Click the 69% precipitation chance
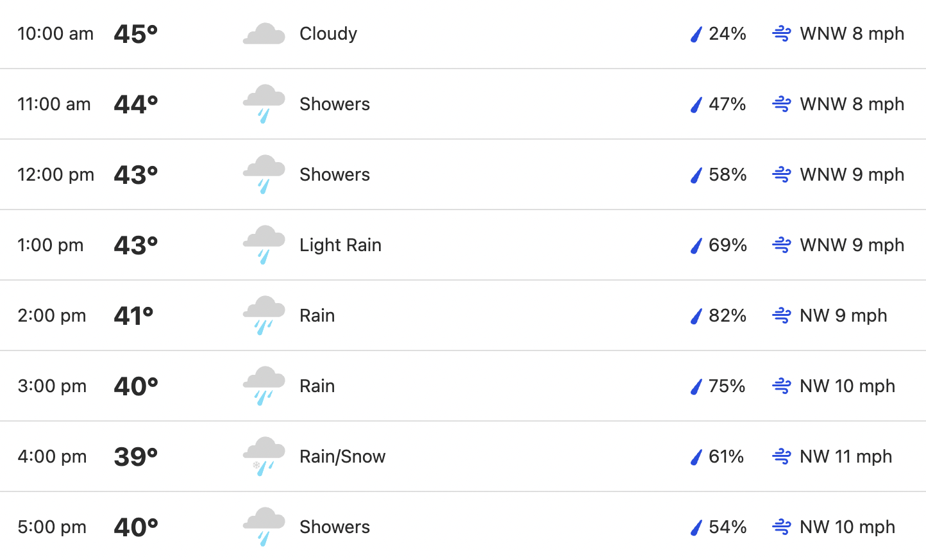The image size is (926, 560). pyautogui.click(x=728, y=245)
